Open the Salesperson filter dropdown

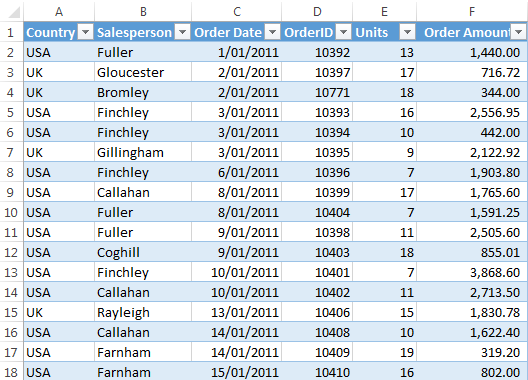183,32
